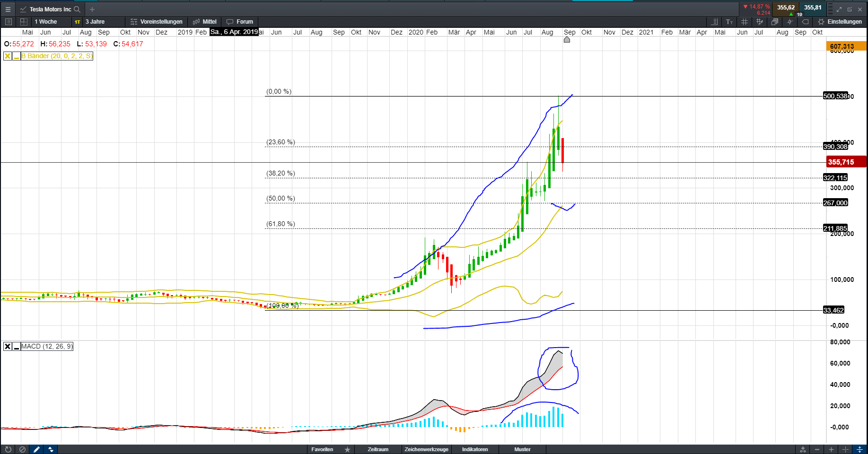Viewport: 868px width, 454px height.
Task: Click the favorites star icon
Action: (x=347, y=449)
